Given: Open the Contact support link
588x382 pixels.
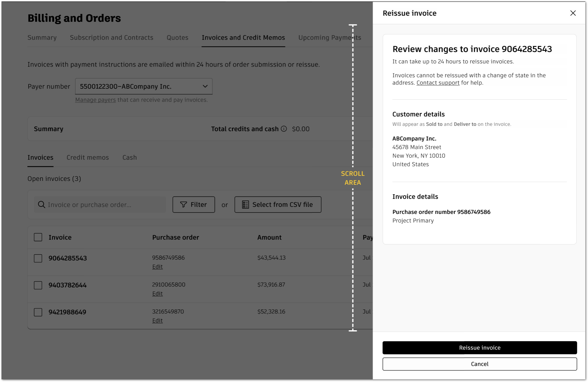Looking at the screenshot, I should coord(438,83).
